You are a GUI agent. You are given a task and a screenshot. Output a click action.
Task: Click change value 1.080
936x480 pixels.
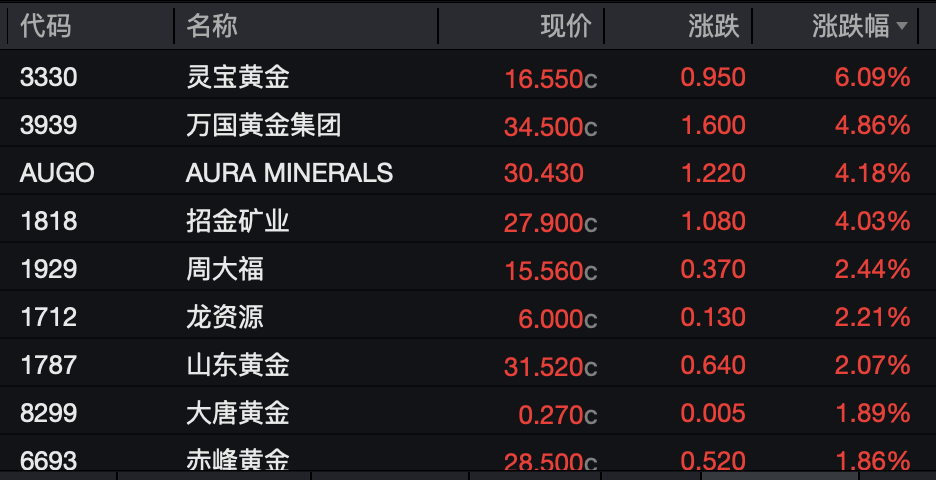click(x=713, y=221)
